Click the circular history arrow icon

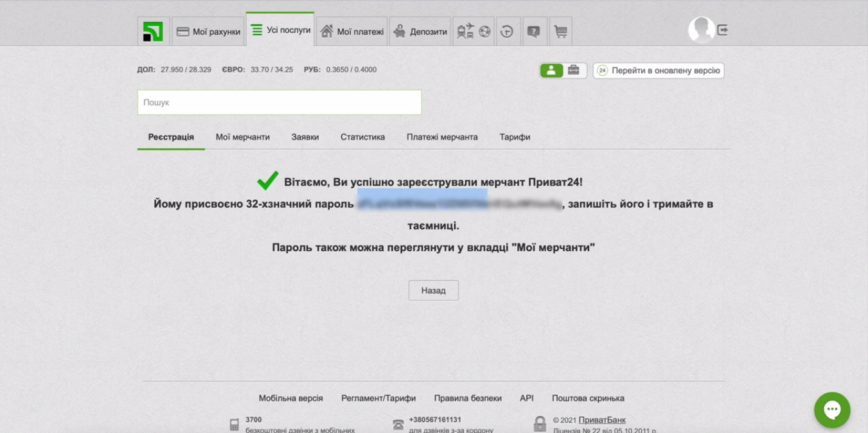tap(507, 31)
